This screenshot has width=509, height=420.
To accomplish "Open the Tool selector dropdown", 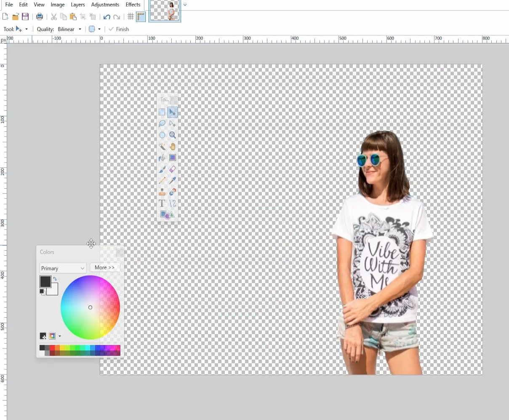I will pos(27,29).
